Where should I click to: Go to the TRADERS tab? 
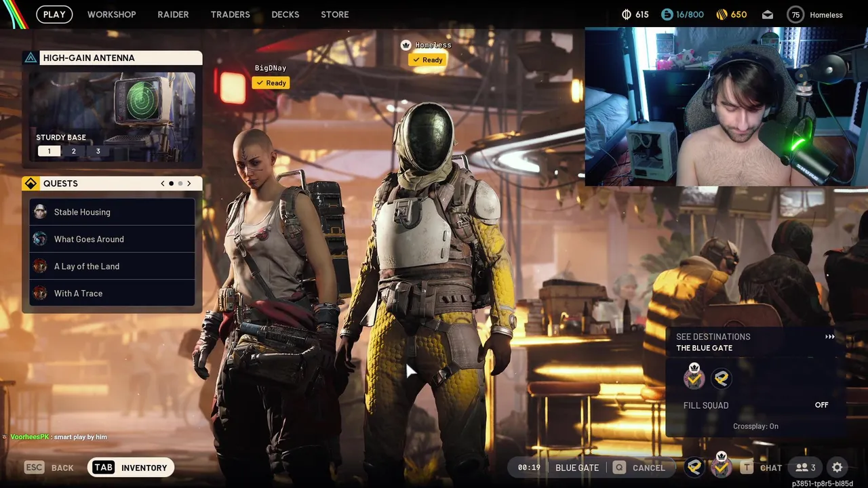pyautogui.click(x=230, y=14)
